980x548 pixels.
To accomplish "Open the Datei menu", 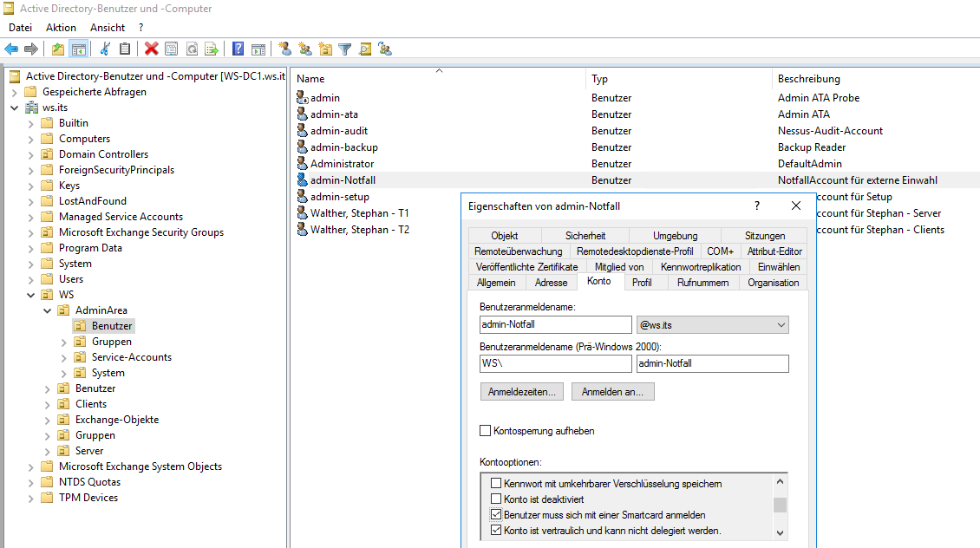I will [x=20, y=28].
